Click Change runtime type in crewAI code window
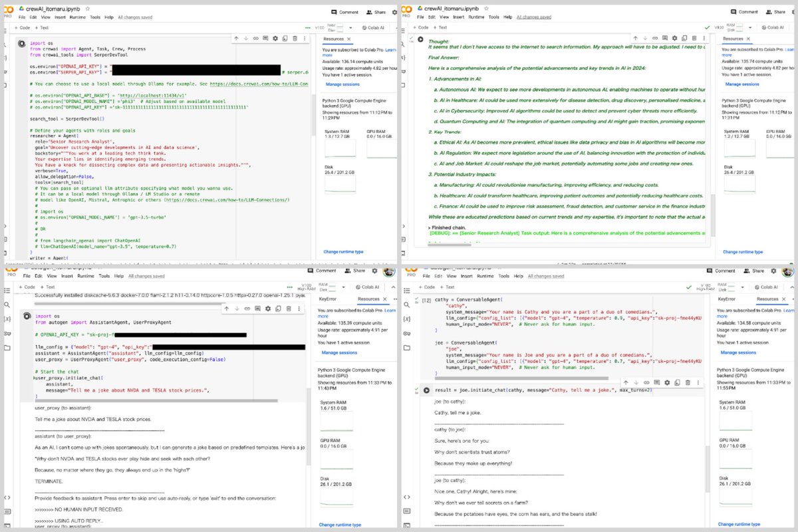Screen dimensions: 798x532 [343, 252]
